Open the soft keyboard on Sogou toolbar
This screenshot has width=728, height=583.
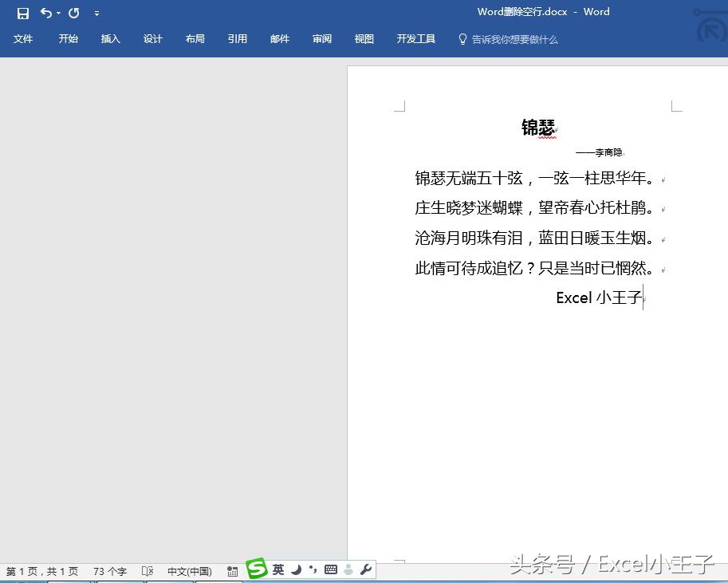331,569
